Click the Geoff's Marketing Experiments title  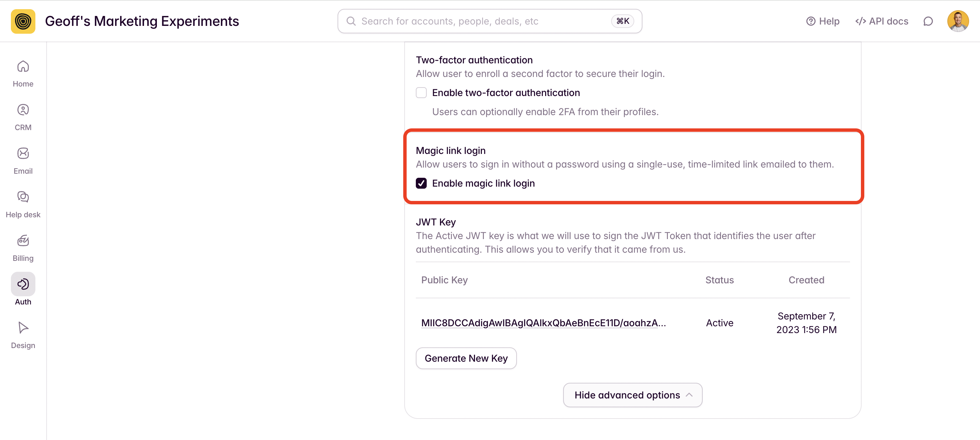142,21
